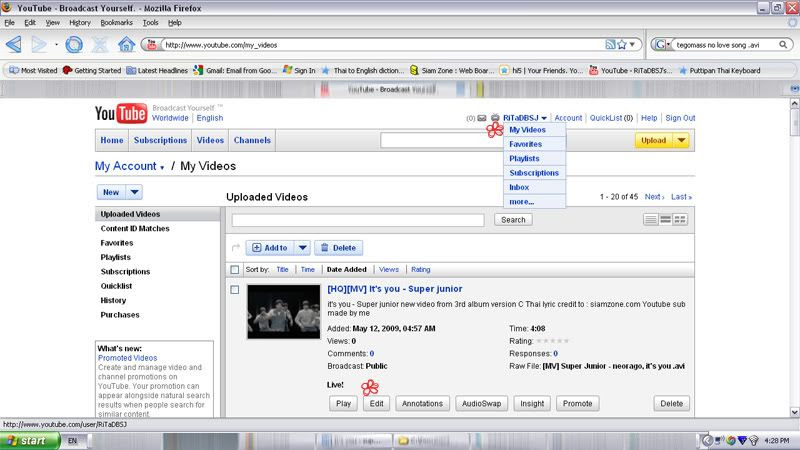
Task: Open Puttipan Thai Keyboard bookmark
Action: coord(719,70)
